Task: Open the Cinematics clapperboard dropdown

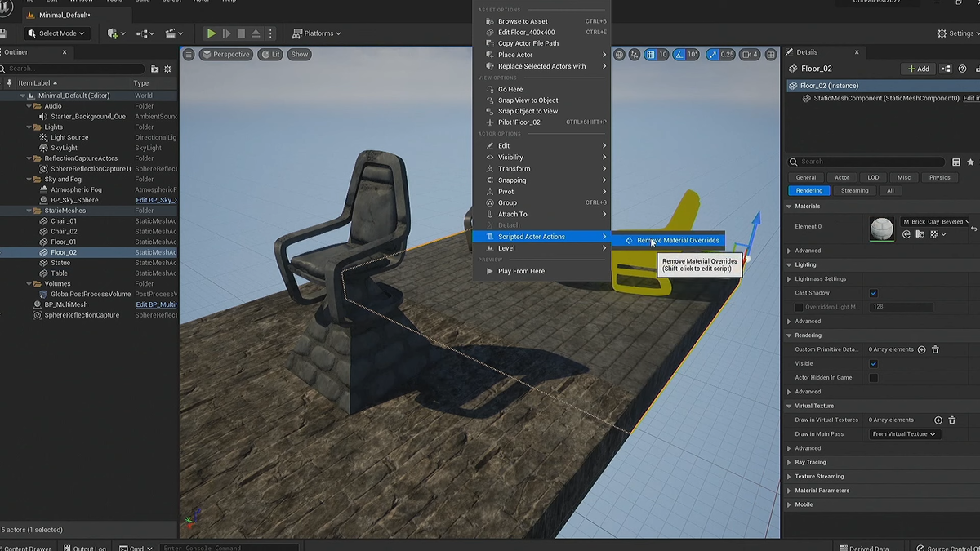Action: [174, 33]
